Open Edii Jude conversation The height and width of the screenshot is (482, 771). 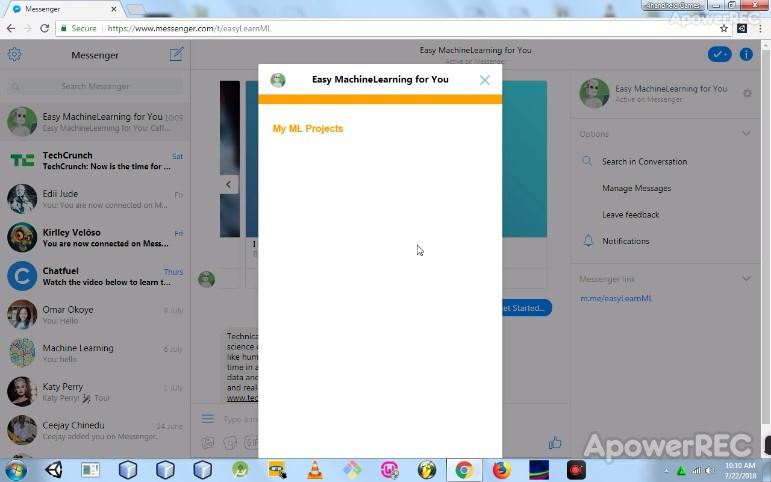click(x=95, y=199)
